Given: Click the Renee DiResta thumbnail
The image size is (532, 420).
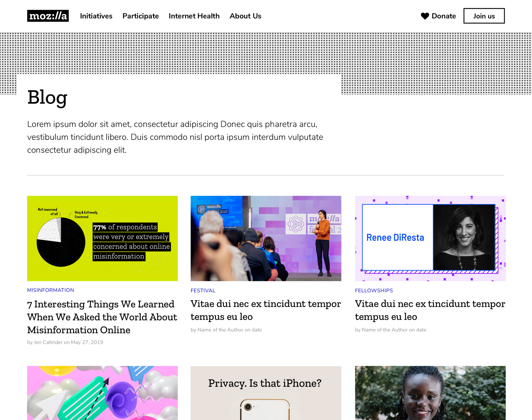Looking at the screenshot, I should (x=430, y=238).
